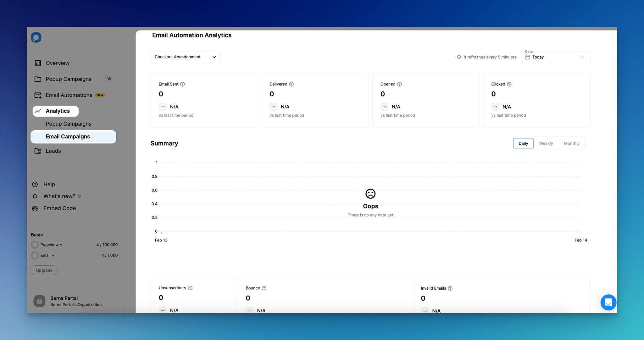This screenshot has width=644, height=340.
Task: Open Embed Code page
Action: click(x=60, y=208)
